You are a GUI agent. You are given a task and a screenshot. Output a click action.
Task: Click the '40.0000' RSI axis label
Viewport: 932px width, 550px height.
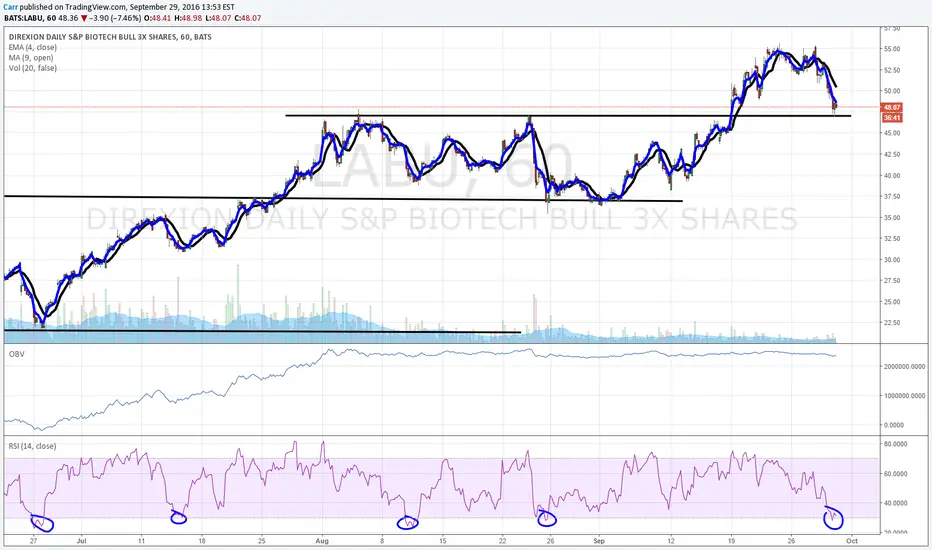click(x=895, y=503)
